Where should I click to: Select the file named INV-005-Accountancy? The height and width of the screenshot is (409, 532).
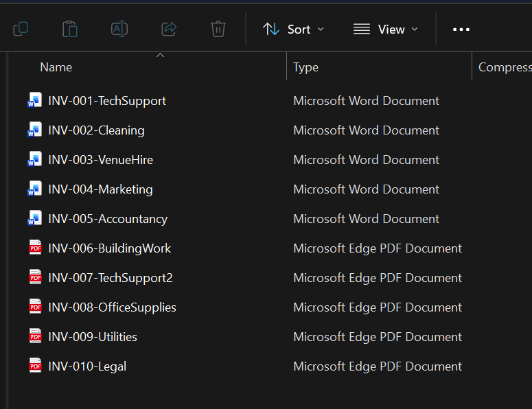click(108, 219)
